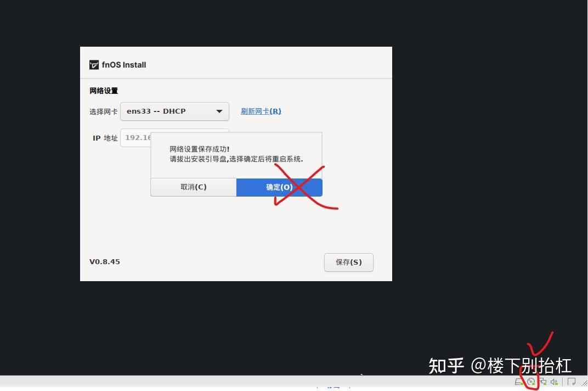This screenshot has width=588, height=391.
Task: Open the ens33 -- DHCP network card dropdown
Action: point(174,111)
